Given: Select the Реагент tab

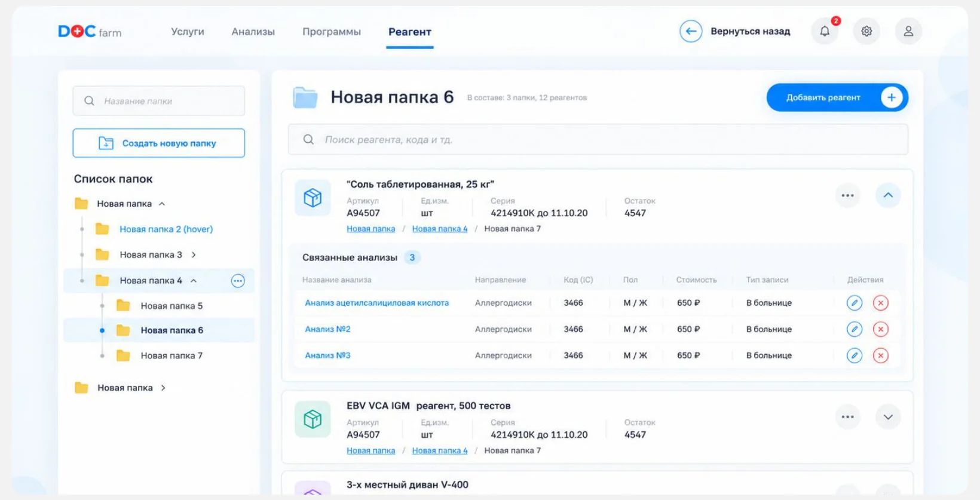Looking at the screenshot, I should (x=410, y=32).
